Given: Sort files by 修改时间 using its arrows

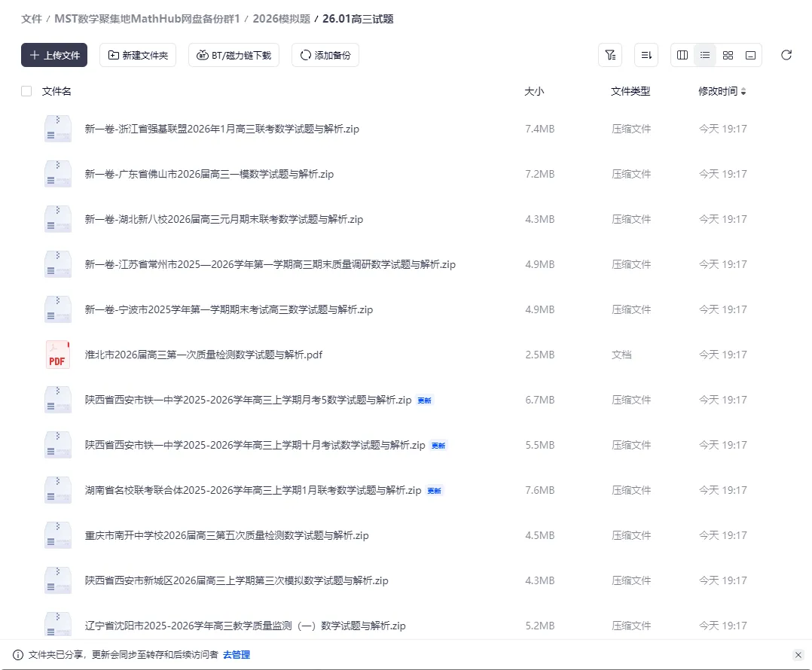Looking at the screenshot, I should point(743,90).
